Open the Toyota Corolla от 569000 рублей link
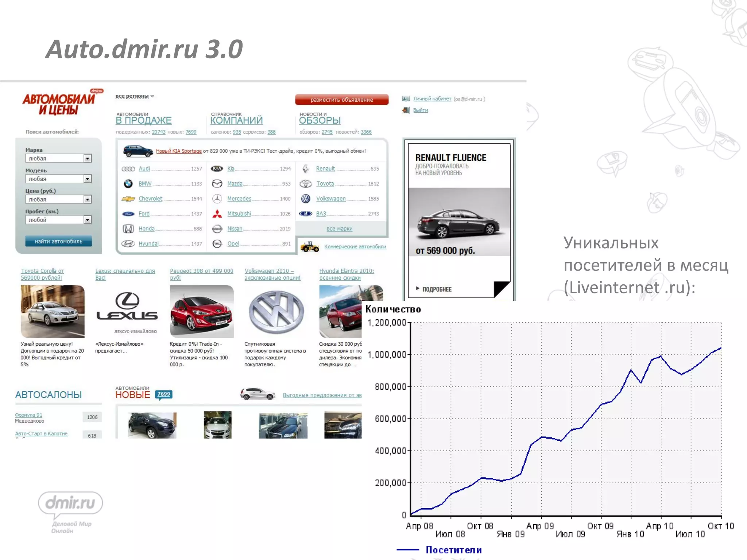Image resolution: width=747 pixels, height=560 pixels. pos(42,274)
